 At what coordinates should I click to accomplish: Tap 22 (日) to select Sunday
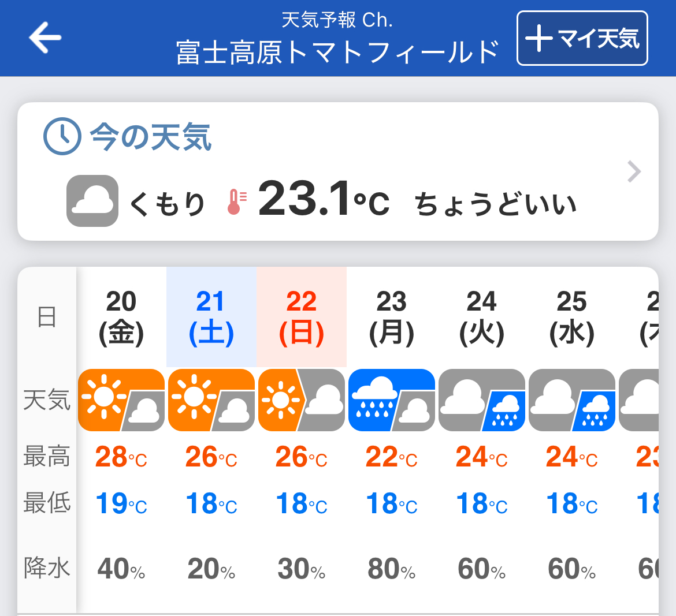pos(301,316)
